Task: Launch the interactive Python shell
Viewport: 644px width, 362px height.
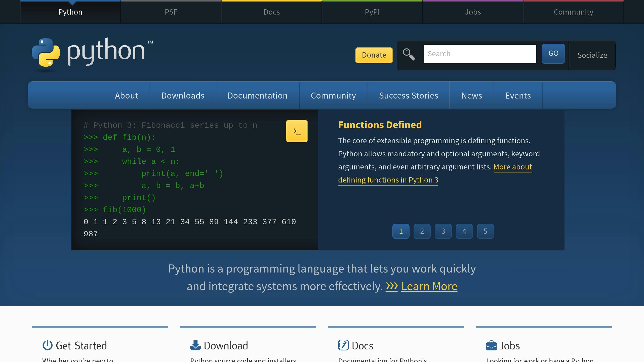Action: point(297,131)
